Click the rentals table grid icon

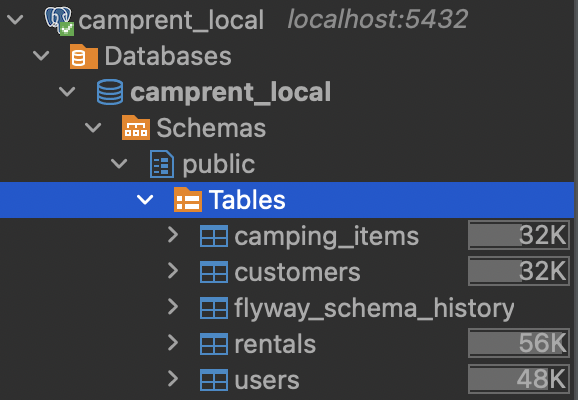tap(214, 344)
